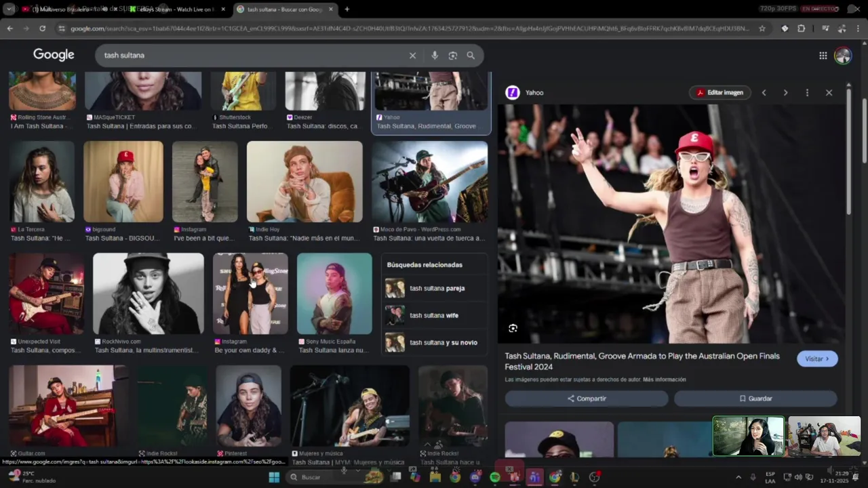Click the Editar imagen button
The height and width of the screenshot is (488, 868).
(720, 93)
